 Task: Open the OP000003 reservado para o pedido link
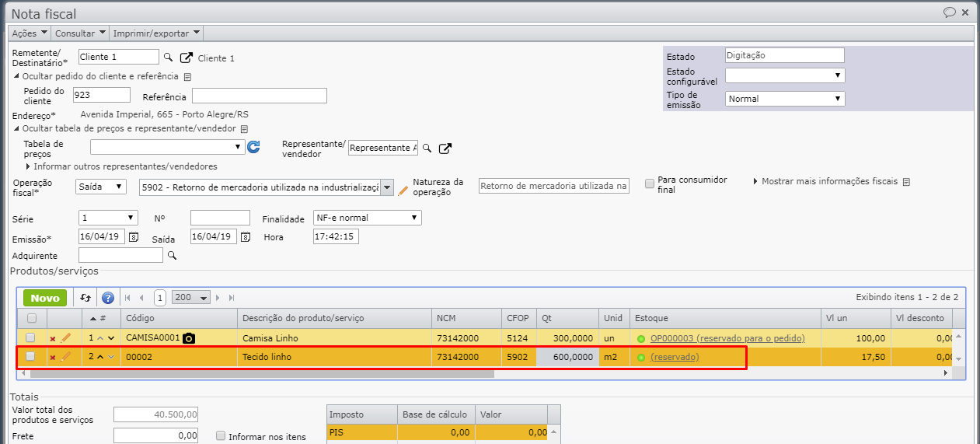[x=727, y=338]
